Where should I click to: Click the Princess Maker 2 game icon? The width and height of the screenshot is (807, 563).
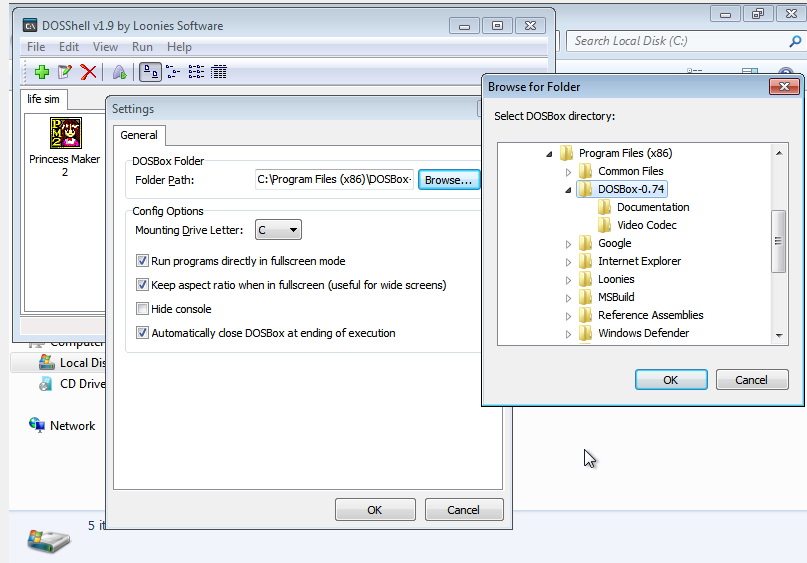coord(65,133)
